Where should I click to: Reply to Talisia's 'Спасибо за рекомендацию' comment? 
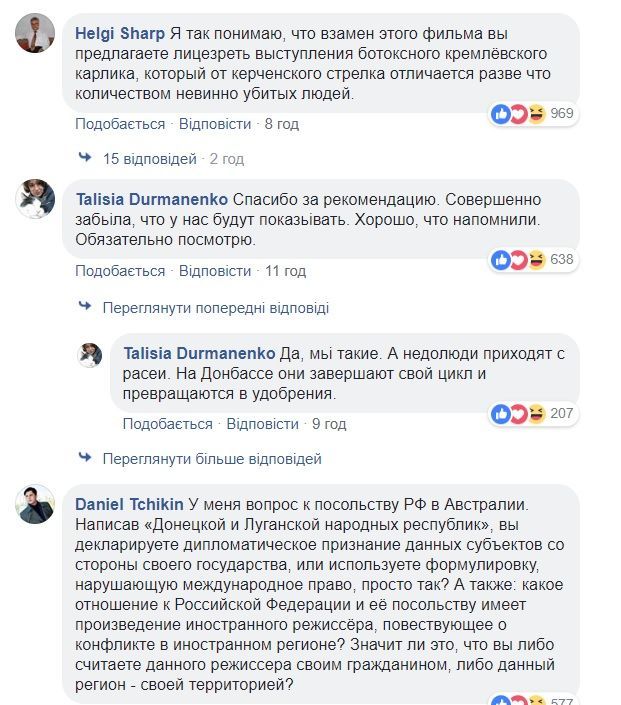(x=215, y=271)
